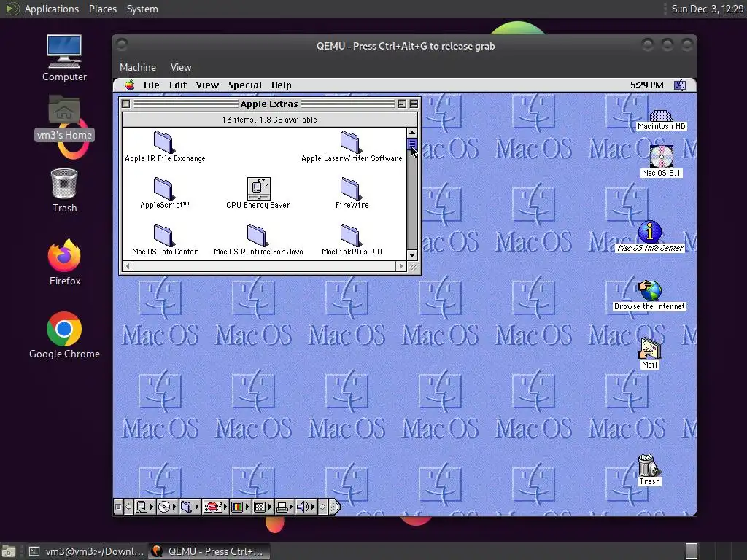The height and width of the screenshot is (560, 747).
Task: Open the File menu
Action: (151, 85)
